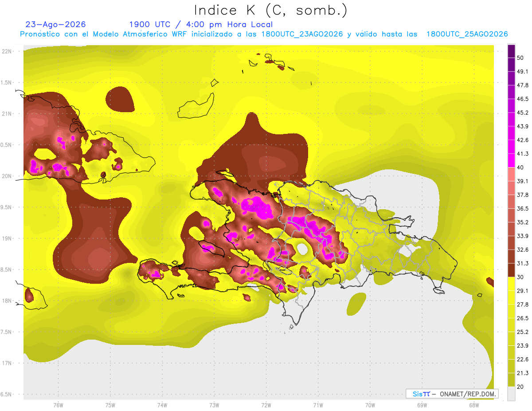532x411 pixels.
Task: Click the colorbar label '30'
Action: 521,277
